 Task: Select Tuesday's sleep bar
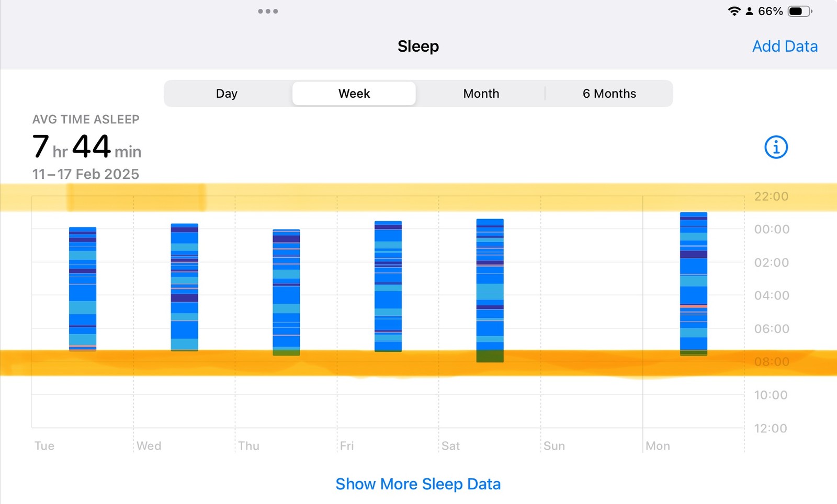pos(83,289)
